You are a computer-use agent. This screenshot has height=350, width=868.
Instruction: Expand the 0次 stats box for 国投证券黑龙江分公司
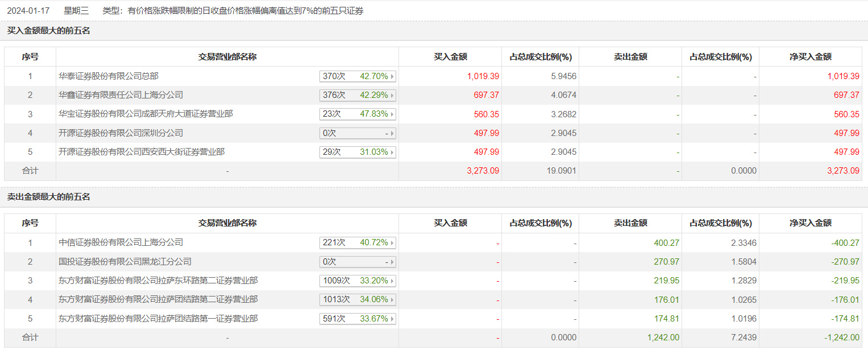pos(358,262)
